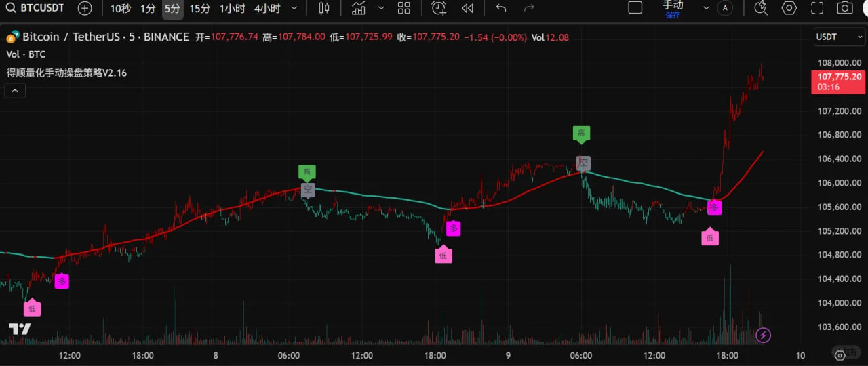This screenshot has height=366, width=868.
Task: Click the rightmost pink 低 marker
Action: pyautogui.click(x=710, y=237)
